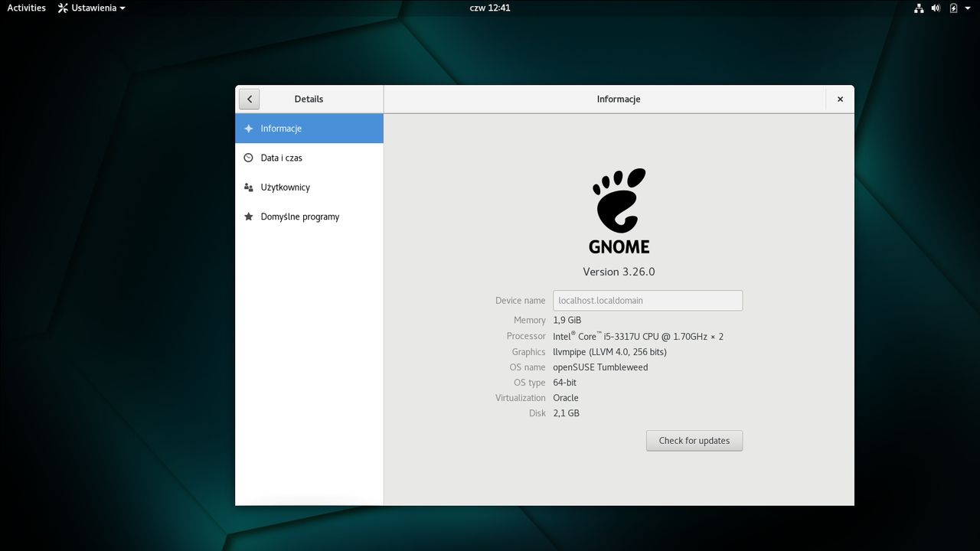Click the llvmpipe graphics value
Viewport: 980px width, 551px height.
609,352
